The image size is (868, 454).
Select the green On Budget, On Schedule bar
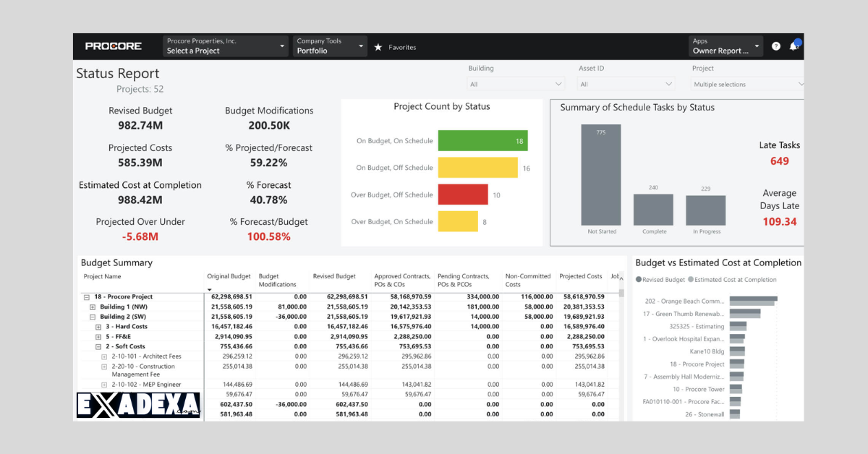pyautogui.click(x=482, y=140)
